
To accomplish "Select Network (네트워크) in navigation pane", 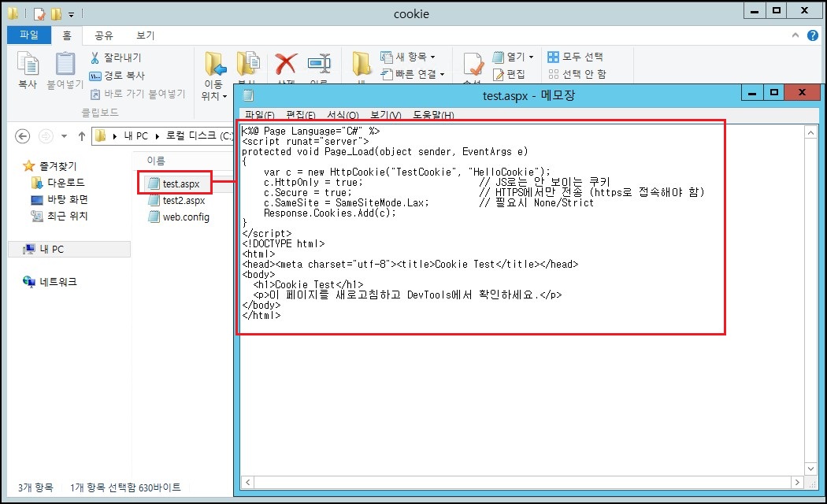I will tap(50, 281).
